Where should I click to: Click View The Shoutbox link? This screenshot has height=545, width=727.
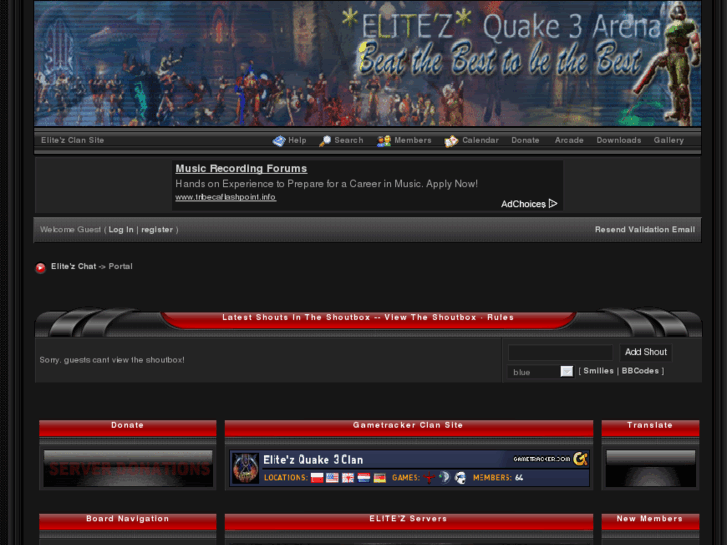pos(430,317)
